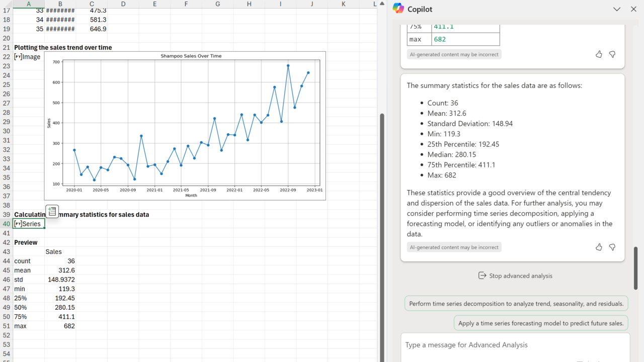This screenshot has width=644, height=362.
Task: Type in the Advanced Analysis message box
Action: (x=514, y=345)
